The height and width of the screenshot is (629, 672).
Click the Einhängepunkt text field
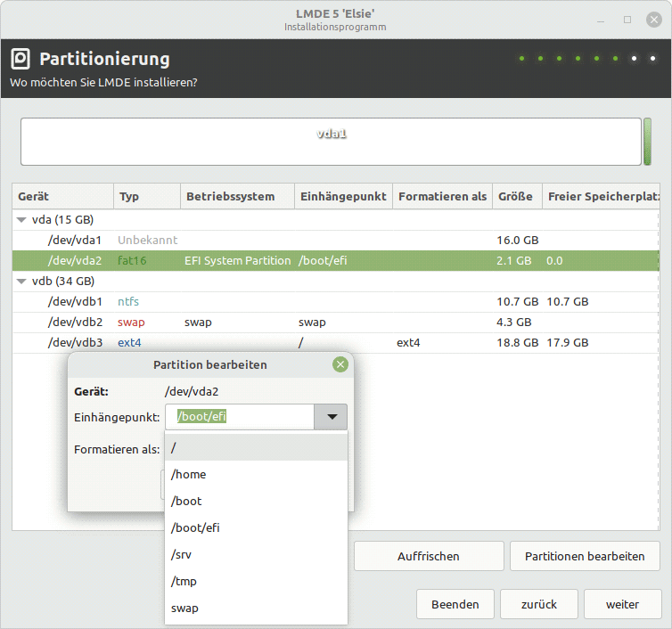coord(240,416)
